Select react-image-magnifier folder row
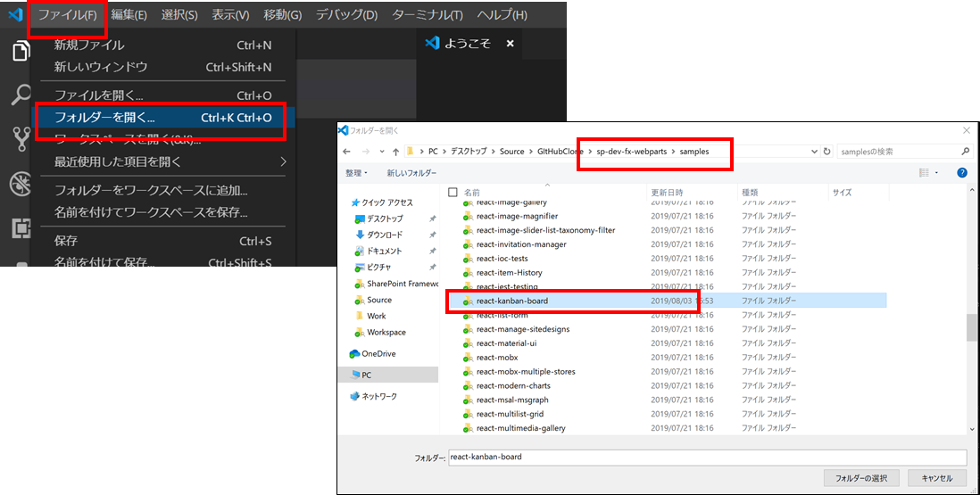980x495 pixels. tap(667, 216)
